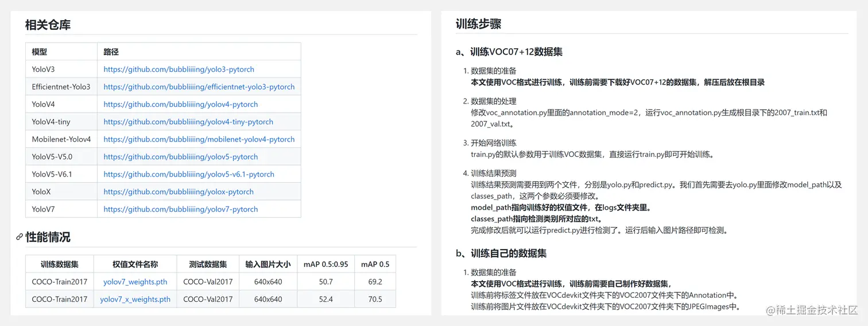Select the 50.7 mAP value cell

pos(326,282)
